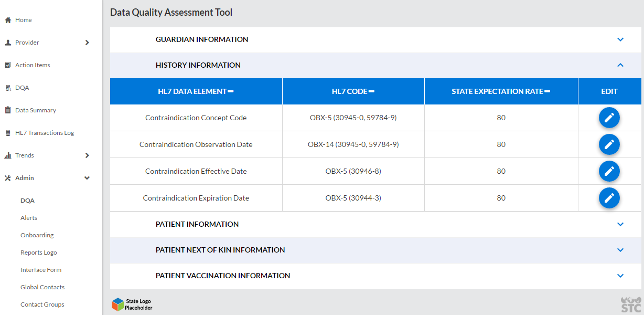Screen dimensions: 644x315
Task: Open Alerts under Admin menu
Action: tap(29, 218)
